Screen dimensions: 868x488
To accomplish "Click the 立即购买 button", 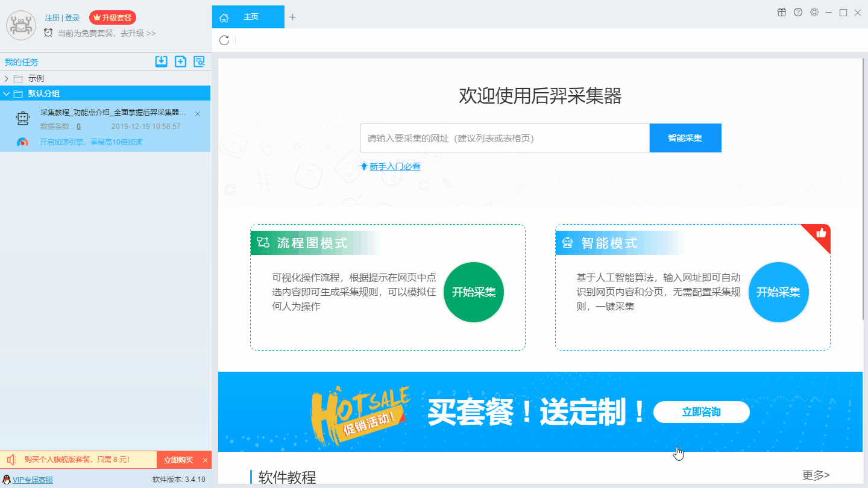I will point(178,460).
